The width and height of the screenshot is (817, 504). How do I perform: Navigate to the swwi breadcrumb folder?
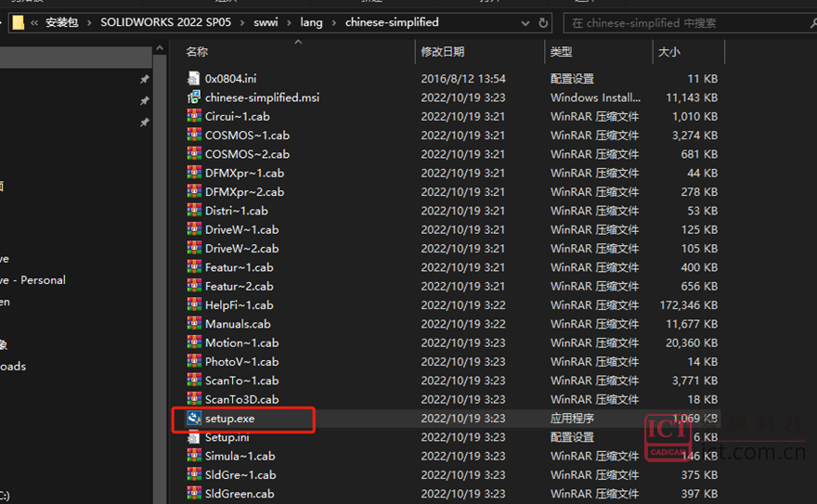pyautogui.click(x=266, y=22)
